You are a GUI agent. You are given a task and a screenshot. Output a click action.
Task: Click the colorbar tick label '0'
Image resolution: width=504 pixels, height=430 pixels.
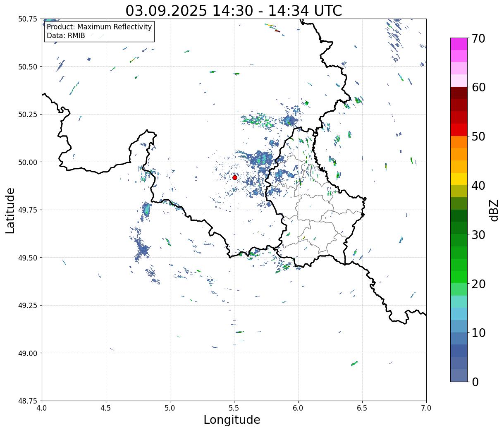(475, 382)
